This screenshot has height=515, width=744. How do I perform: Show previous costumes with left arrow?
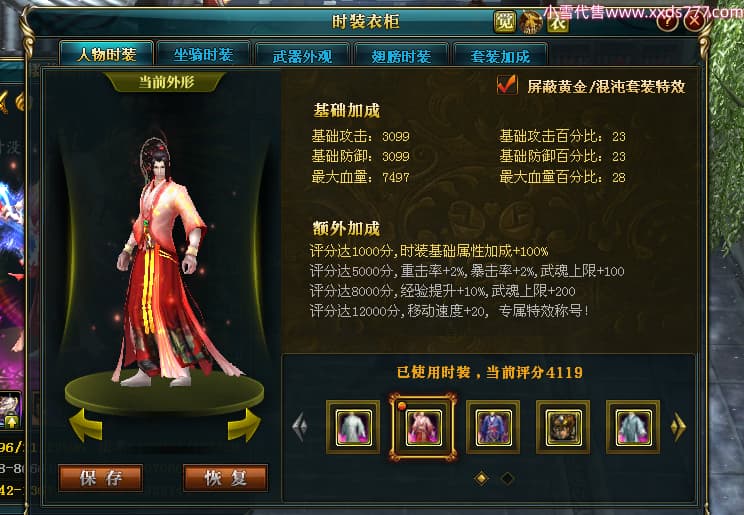point(300,427)
